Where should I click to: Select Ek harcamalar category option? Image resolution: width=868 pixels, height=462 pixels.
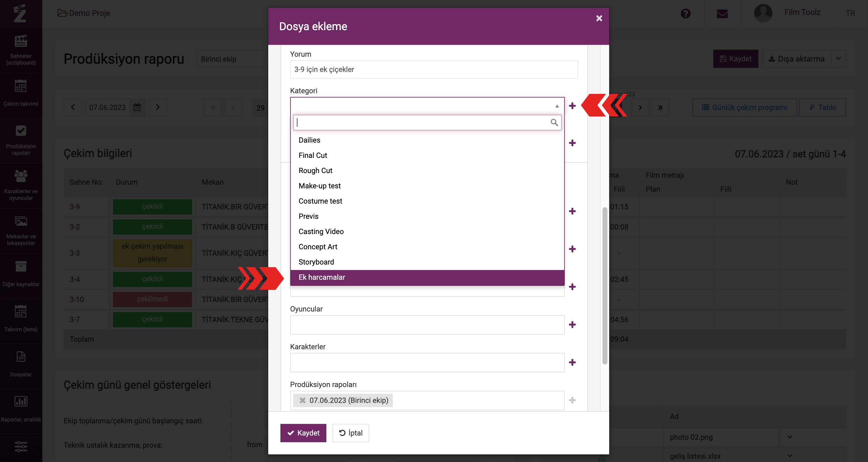pyautogui.click(x=427, y=277)
